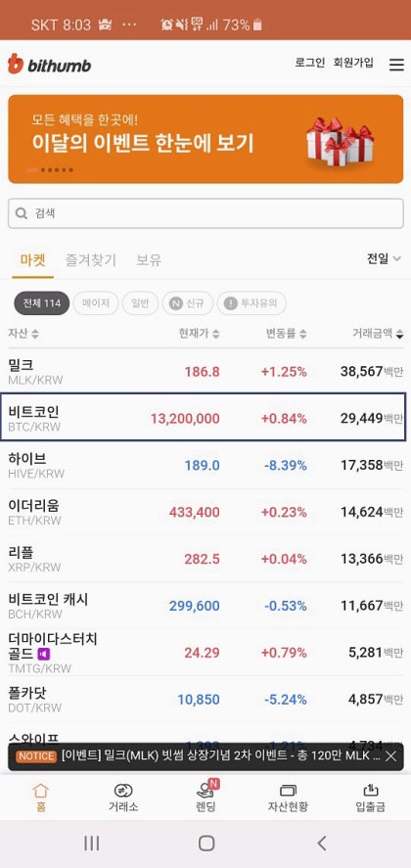The height and width of the screenshot is (868, 411).
Task: Switch to the 즐겨찾기 tab
Action: 91,259
